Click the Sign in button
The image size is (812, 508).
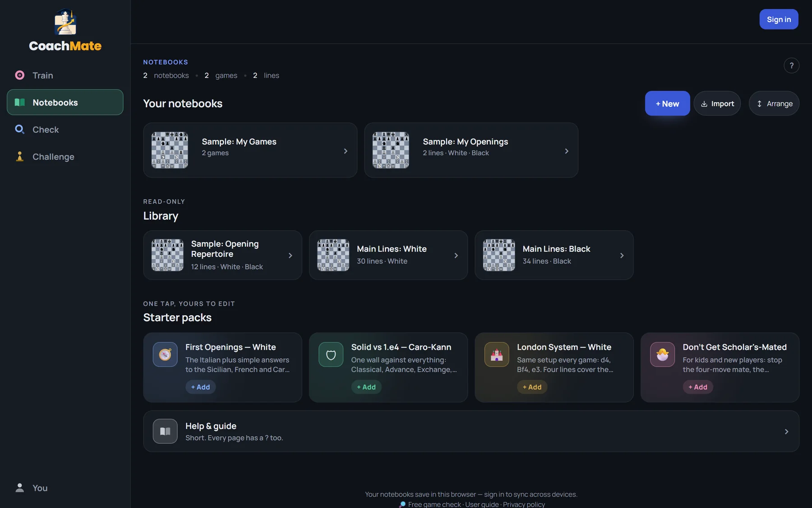[x=779, y=19]
